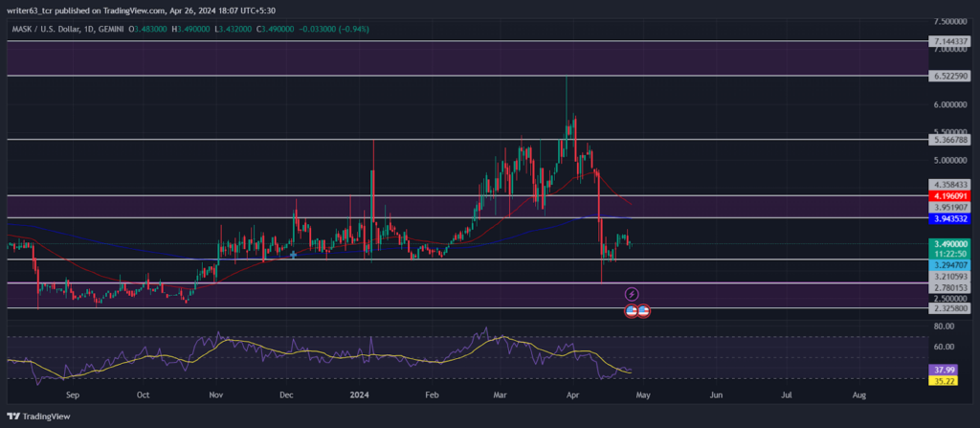The height and width of the screenshot is (428, 980).
Task: Click the 2.325800 bottom support price label
Action: (x=948, y=308)
